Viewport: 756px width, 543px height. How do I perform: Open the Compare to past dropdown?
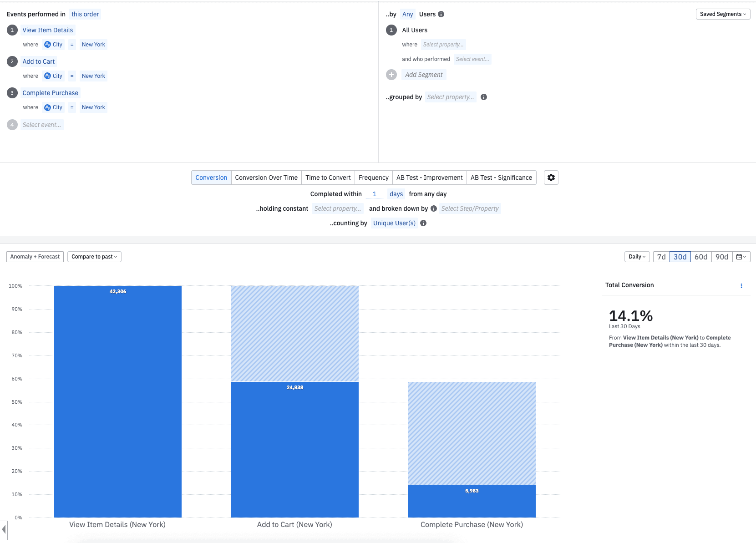94,257
